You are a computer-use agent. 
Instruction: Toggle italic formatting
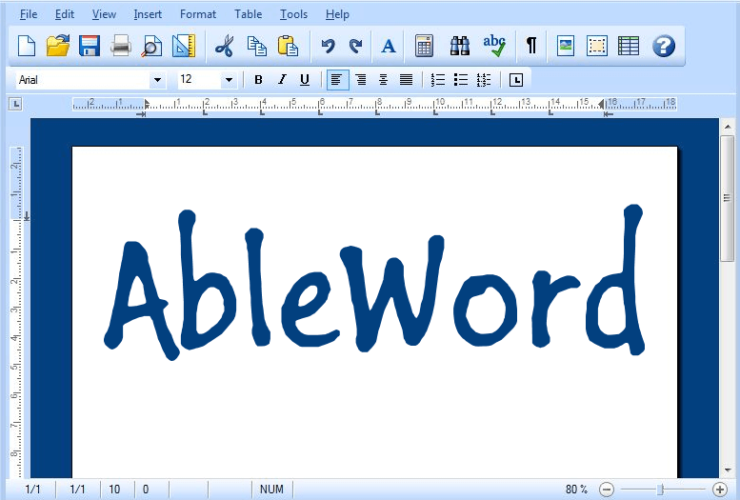(282, 80)
